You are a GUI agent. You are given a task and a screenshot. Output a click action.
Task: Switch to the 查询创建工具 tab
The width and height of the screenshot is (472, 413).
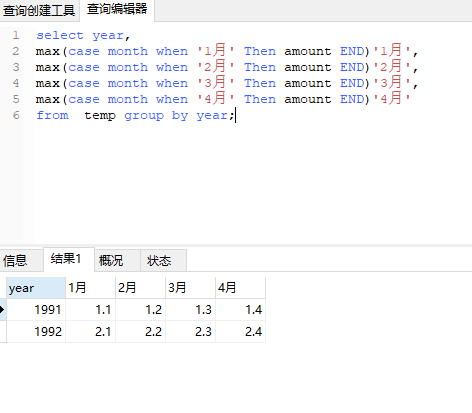click(39, 11)
